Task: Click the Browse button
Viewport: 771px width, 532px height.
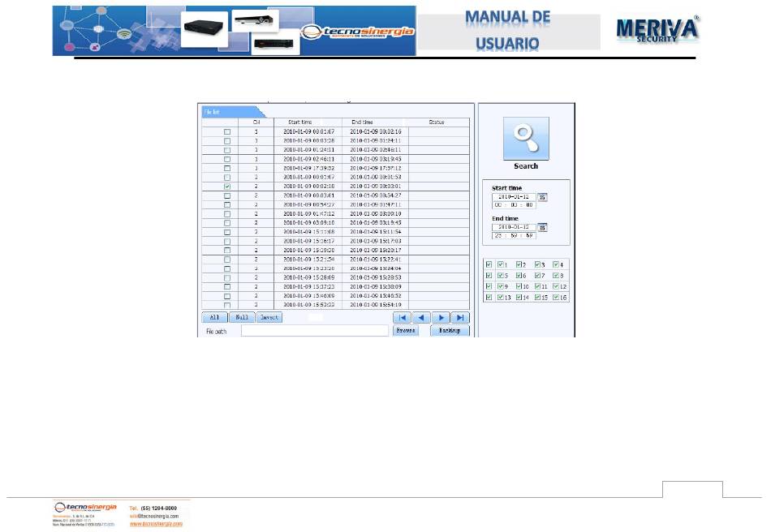Action: 404,331
